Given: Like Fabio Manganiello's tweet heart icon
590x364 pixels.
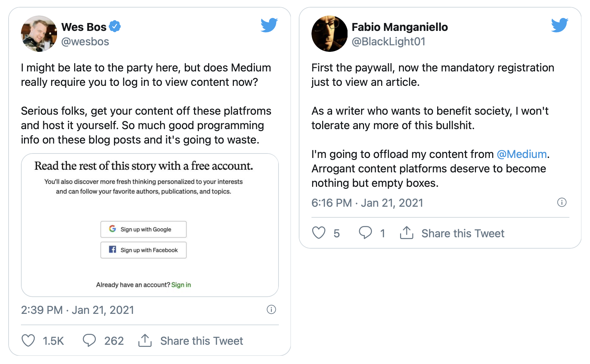Looking at the screenshot, I should [x=319, y=233].
